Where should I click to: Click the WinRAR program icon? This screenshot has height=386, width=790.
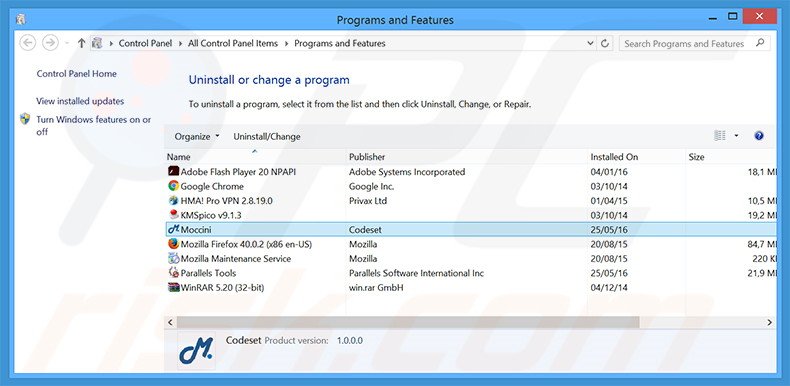tap(173, 287)
